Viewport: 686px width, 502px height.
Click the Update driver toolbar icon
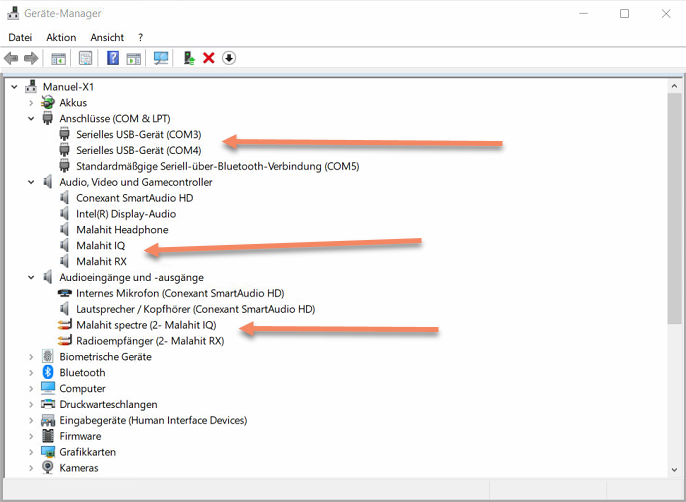point(189,58)
